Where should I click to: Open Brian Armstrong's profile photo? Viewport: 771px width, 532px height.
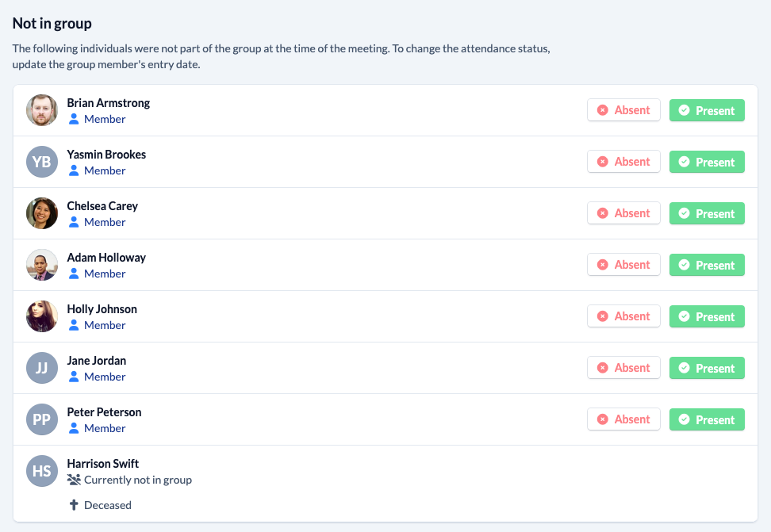[x=42, y=110]
